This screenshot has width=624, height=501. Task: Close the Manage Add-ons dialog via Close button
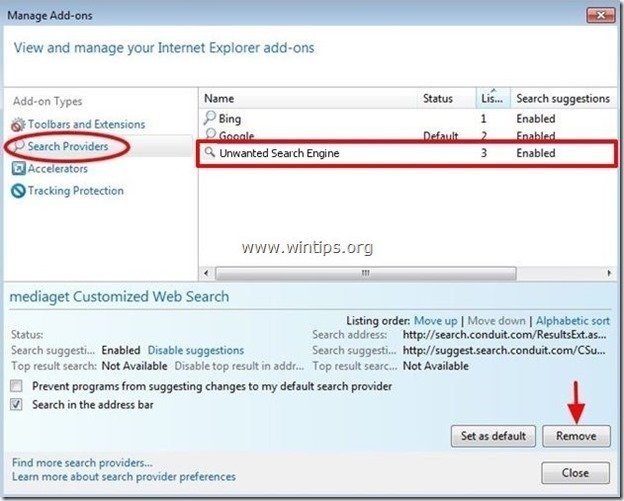pos(575,473)
